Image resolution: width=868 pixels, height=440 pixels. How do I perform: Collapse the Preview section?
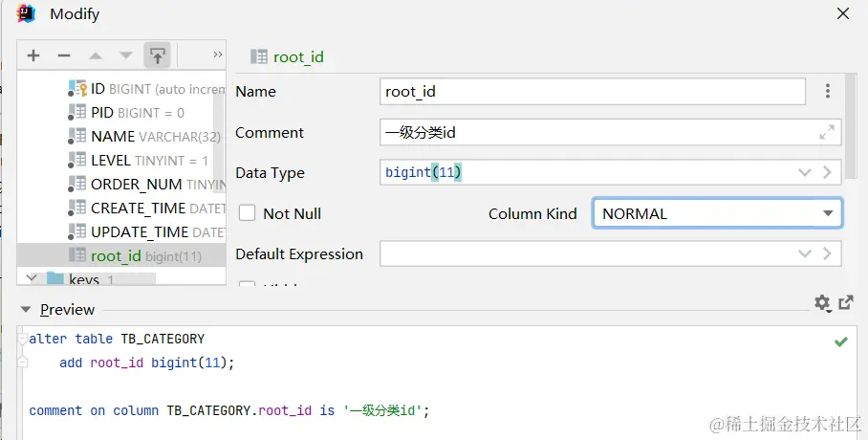pyautogui.click(x=24, y=310)
